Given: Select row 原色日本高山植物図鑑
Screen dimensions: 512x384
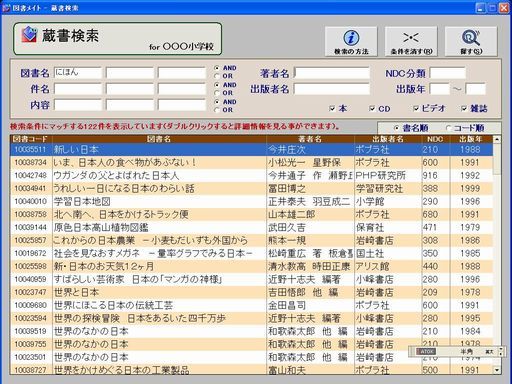Looking at the screenshot, I should tap(251, 227).
